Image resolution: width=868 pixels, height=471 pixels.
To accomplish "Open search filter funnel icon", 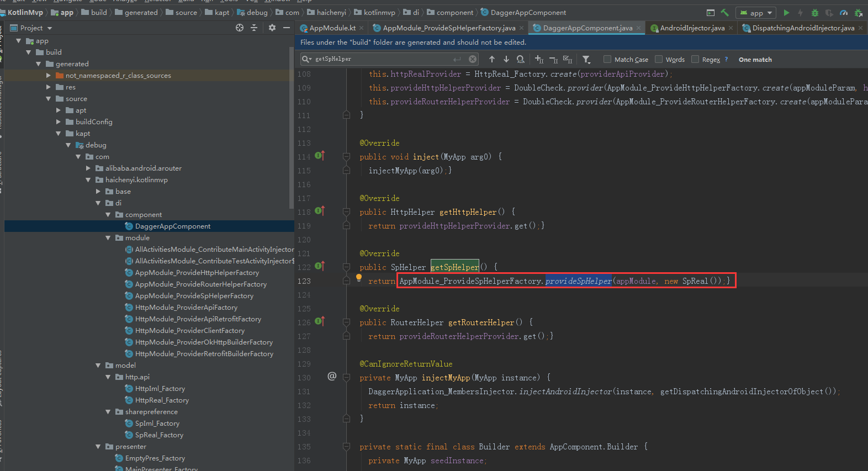I will tap(586, 59).
